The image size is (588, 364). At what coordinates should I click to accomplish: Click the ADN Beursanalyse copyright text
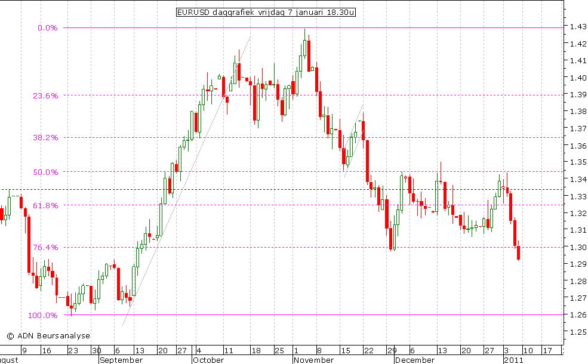click(48, 336)
